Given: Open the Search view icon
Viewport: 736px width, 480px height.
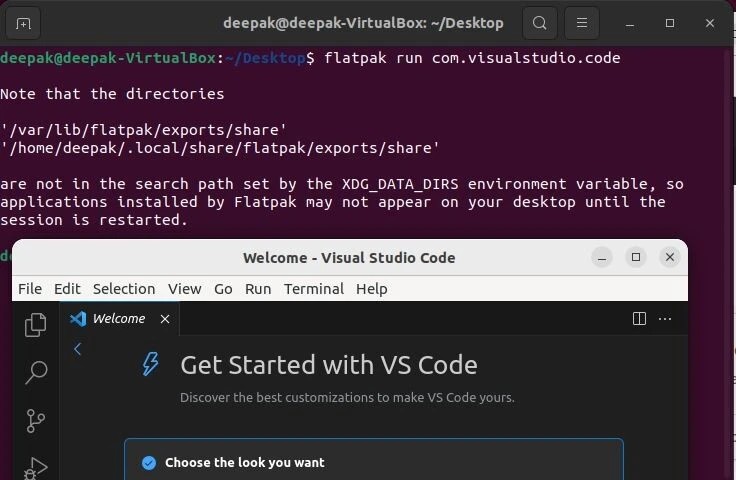Looking at the screenshot, I should (36, 373).
